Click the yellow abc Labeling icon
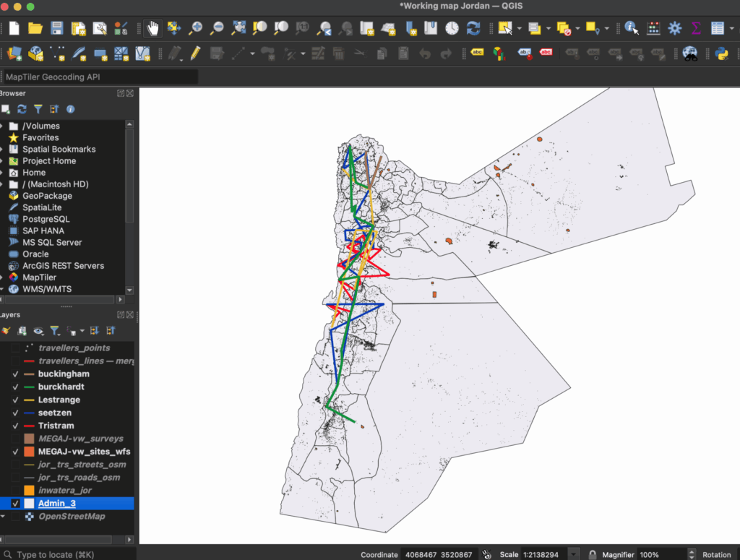Viewport: 740px width, 560px height. coord(477,52)
